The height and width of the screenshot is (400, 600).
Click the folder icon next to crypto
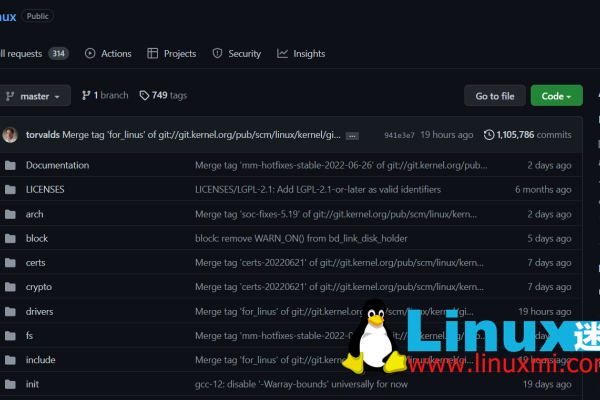pyautogui.click(x=10, y=287)
